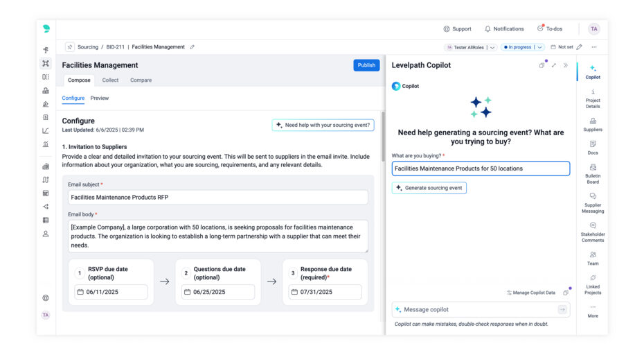Open Stakeholder Comments in the right rail
This screenshot has width=644, height=355.
click(x=593, y=232)
